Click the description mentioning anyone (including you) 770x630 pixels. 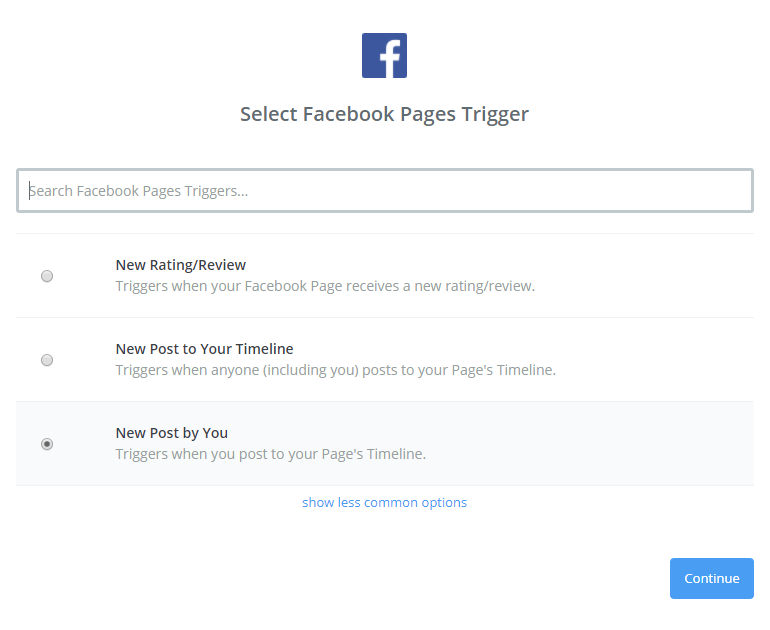click(x=335, y=370)
